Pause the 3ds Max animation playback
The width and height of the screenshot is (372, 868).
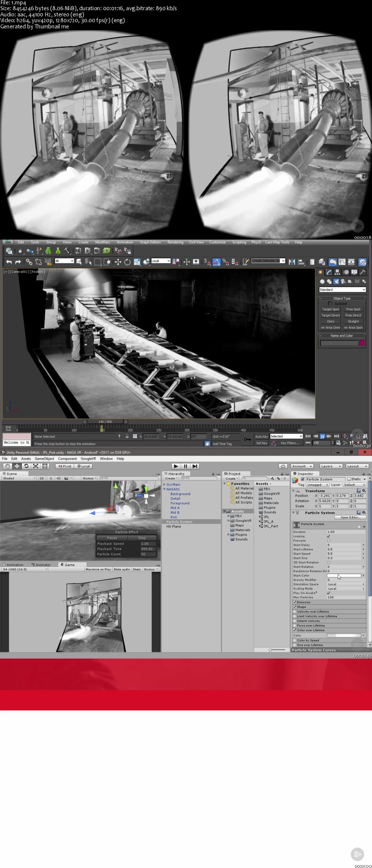322,436
